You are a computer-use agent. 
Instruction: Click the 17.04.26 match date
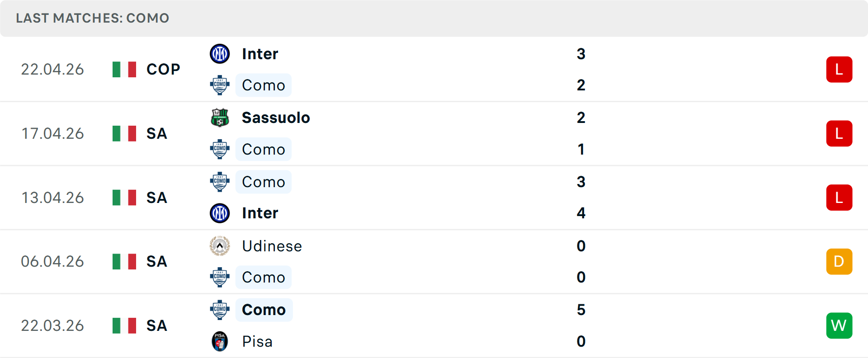[52, 133]
